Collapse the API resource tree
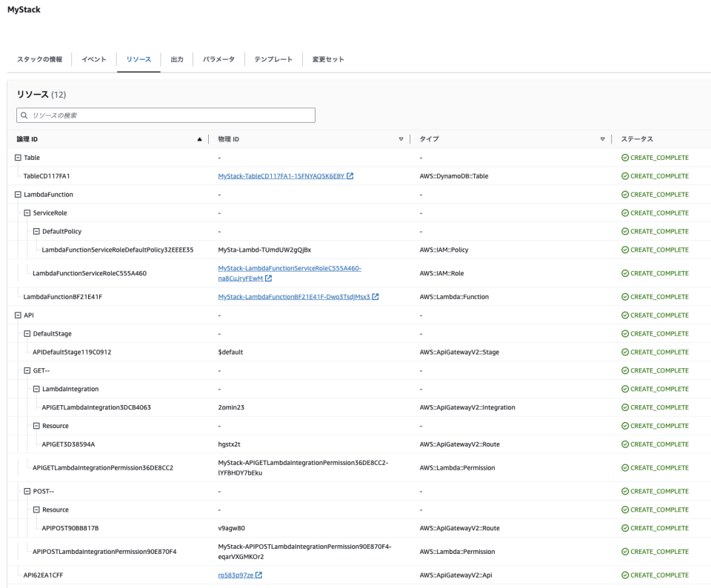 point(19,315)
